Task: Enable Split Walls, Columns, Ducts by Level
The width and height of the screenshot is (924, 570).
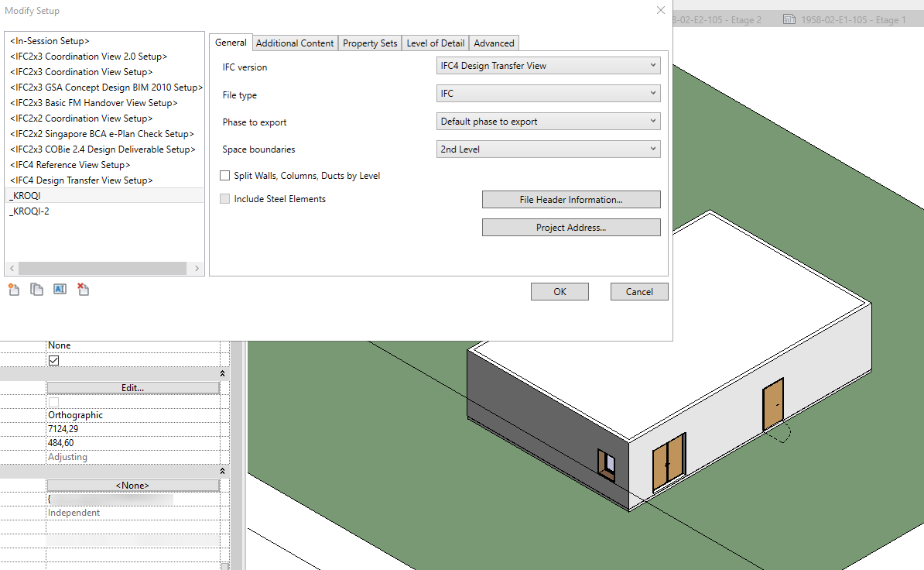Action: point(224,175)
